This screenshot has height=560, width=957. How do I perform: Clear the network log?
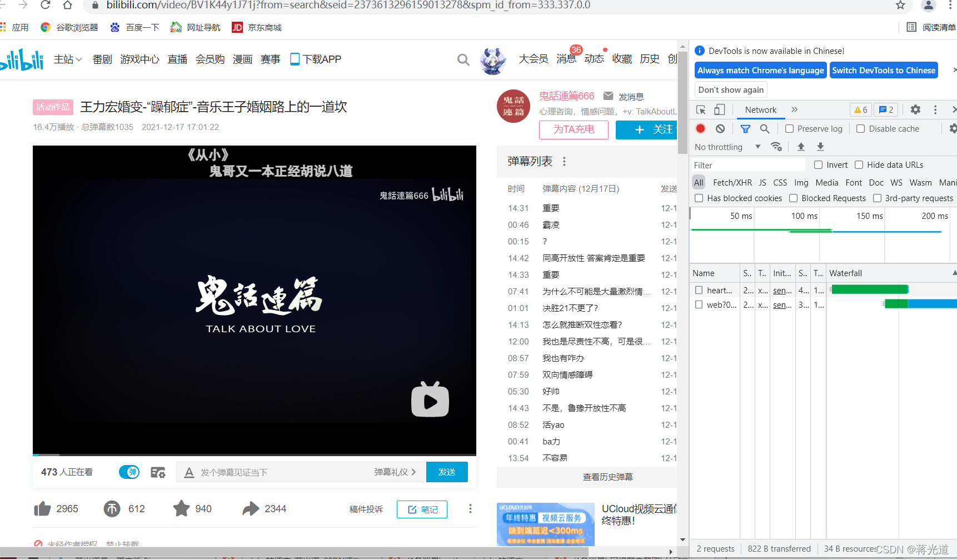click(720, 128)
